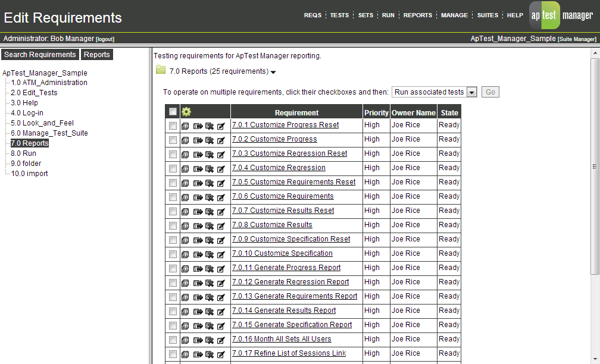600x364 pixels.
Task: Check the box for 7.0.12 Generate Regression Report
Action: click(x=173, y=283)
